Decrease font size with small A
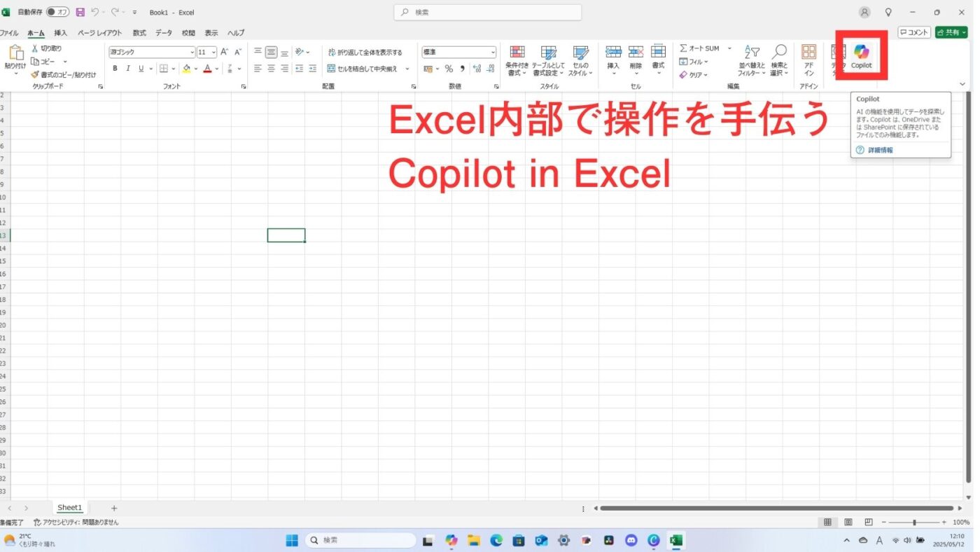980x552 pixels. 237,52
